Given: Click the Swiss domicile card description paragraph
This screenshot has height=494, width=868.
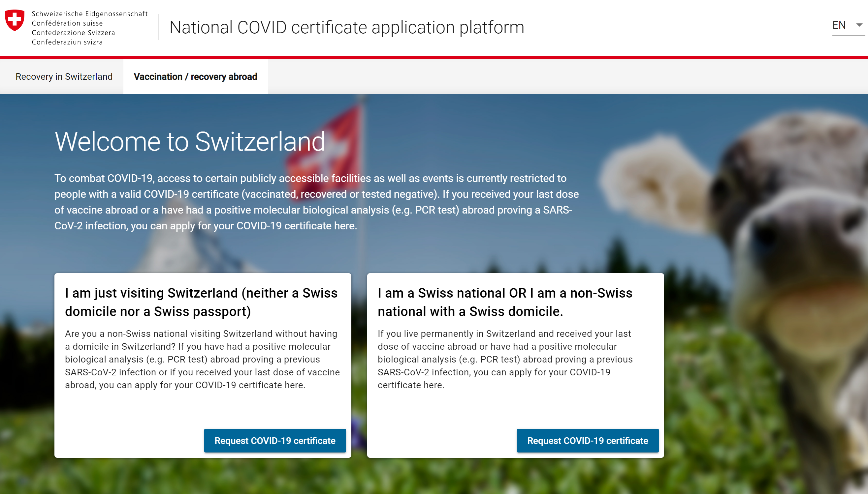Looking at the screenshot, I should (x=505, y=359).
